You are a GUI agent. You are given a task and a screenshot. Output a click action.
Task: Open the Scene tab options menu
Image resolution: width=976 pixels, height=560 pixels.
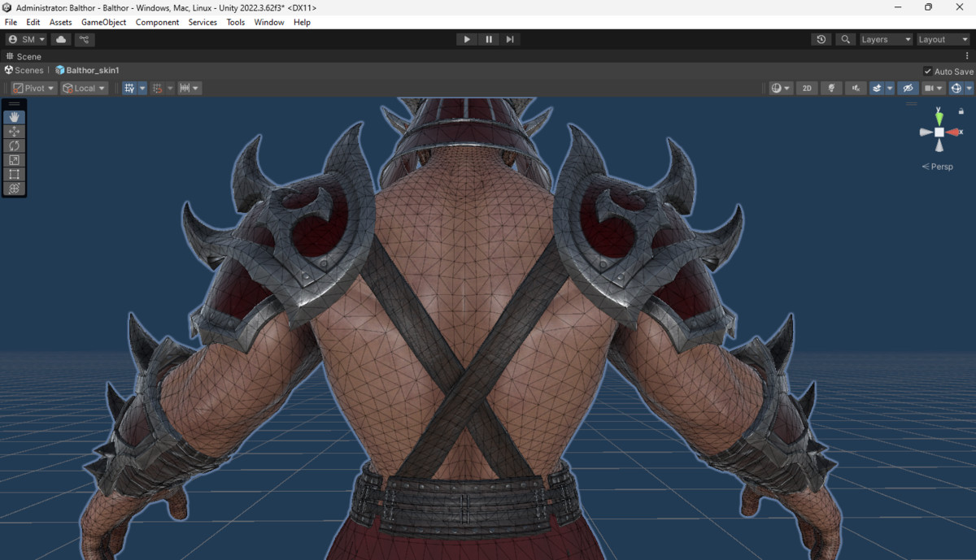click(968, 56)
